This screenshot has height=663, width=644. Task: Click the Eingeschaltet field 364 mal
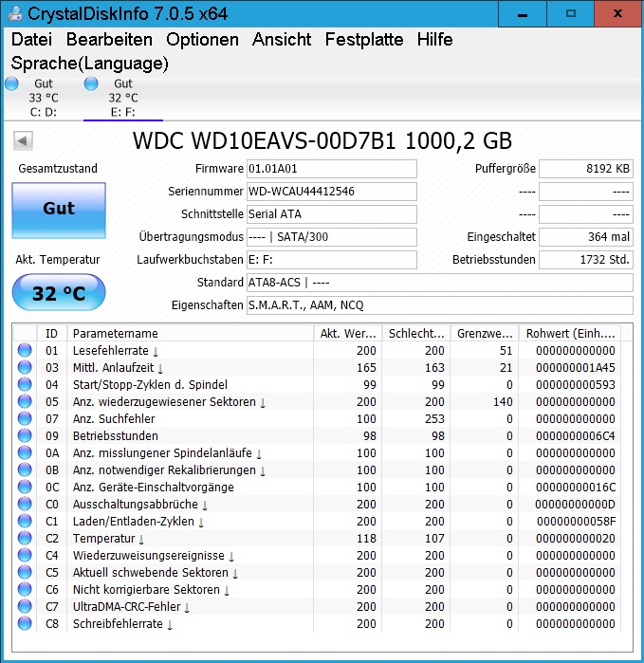click(586, 237)
